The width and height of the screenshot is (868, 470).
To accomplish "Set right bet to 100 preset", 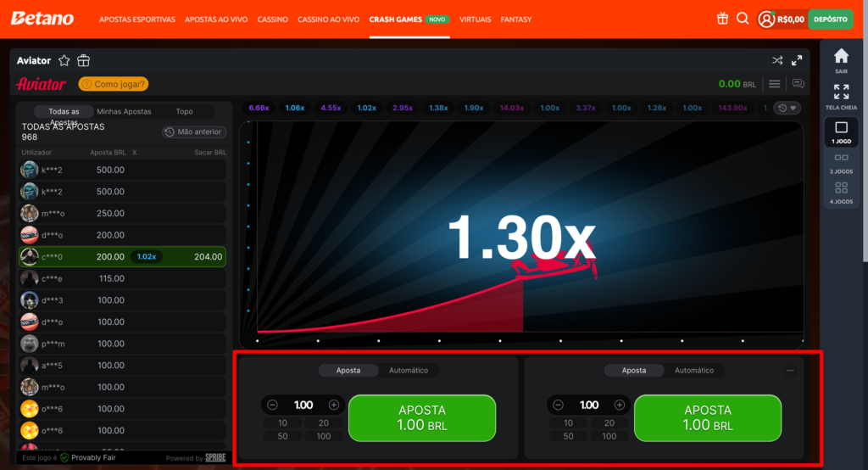I will click(609, 436).
